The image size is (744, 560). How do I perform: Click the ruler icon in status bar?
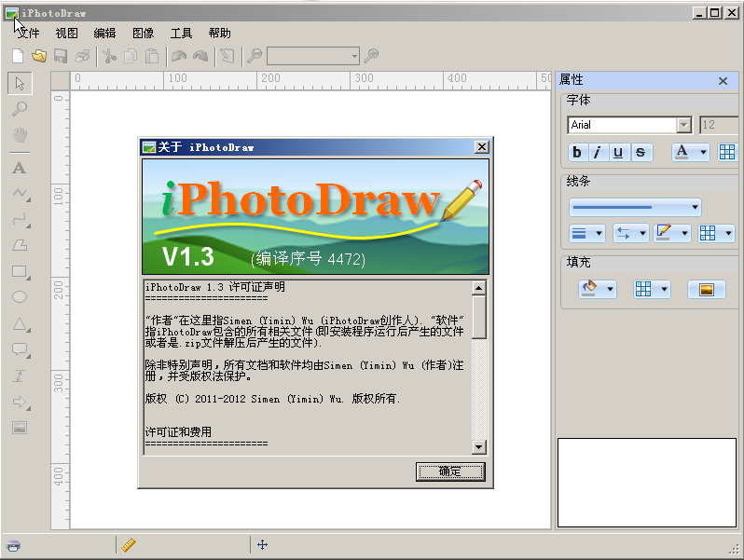pos(129,545)
